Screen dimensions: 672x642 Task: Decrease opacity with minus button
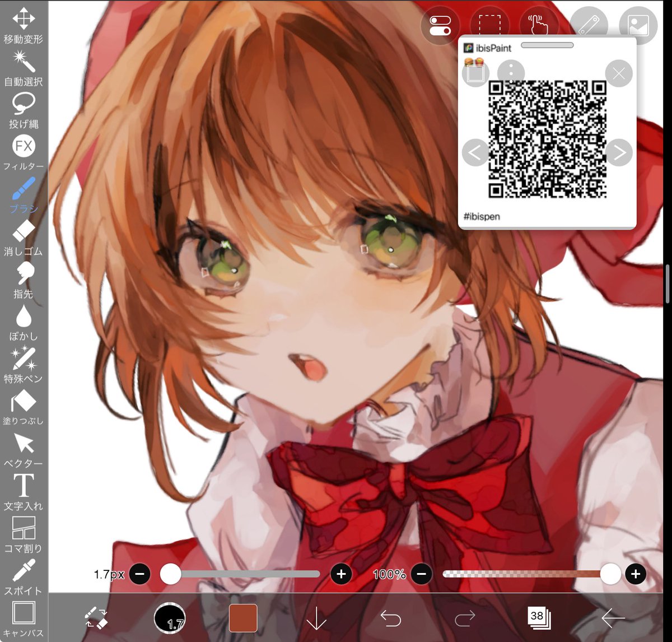click(x=422, y=574)
